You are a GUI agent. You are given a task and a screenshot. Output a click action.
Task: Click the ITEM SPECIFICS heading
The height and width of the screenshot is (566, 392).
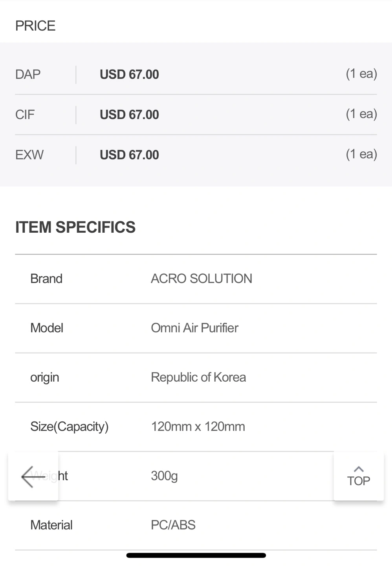(x=75, y=227)
